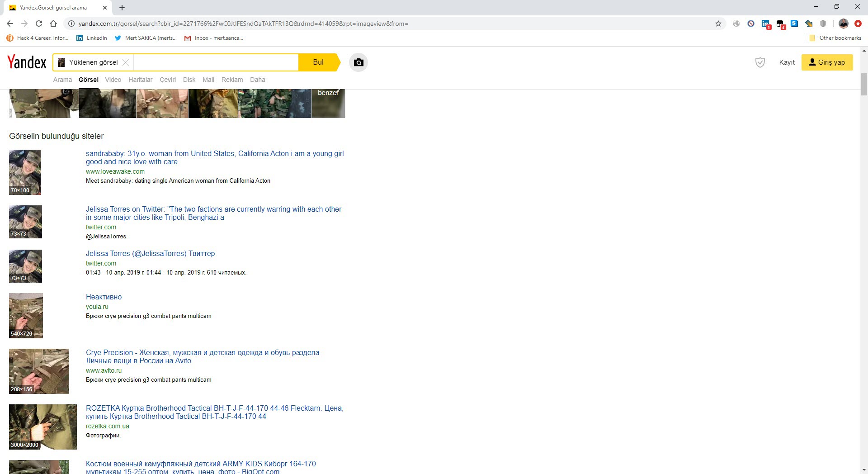Click the Bul search button
This screenshot has height=474, width=868.
[319, 62]
